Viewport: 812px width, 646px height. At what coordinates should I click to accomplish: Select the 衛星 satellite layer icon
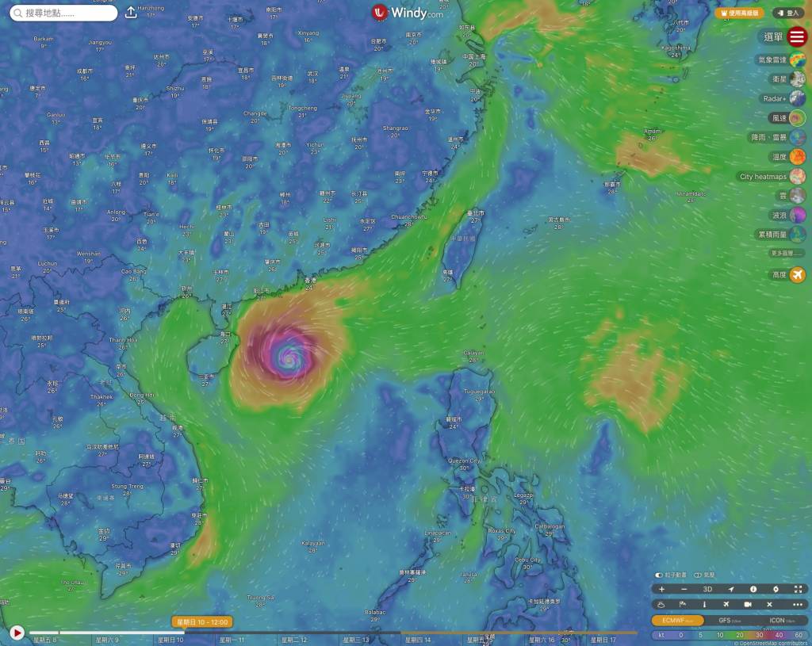point(798,78)
